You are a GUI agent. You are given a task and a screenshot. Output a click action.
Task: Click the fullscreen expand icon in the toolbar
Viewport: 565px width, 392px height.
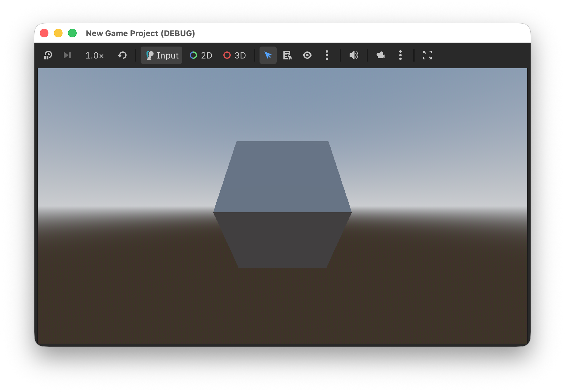(x=427, y=55)
